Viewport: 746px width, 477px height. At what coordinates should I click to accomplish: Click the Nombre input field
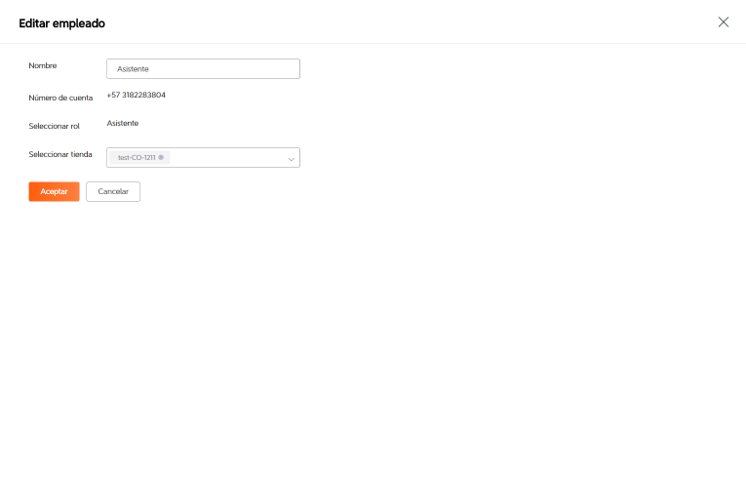(x=203, y=69)
